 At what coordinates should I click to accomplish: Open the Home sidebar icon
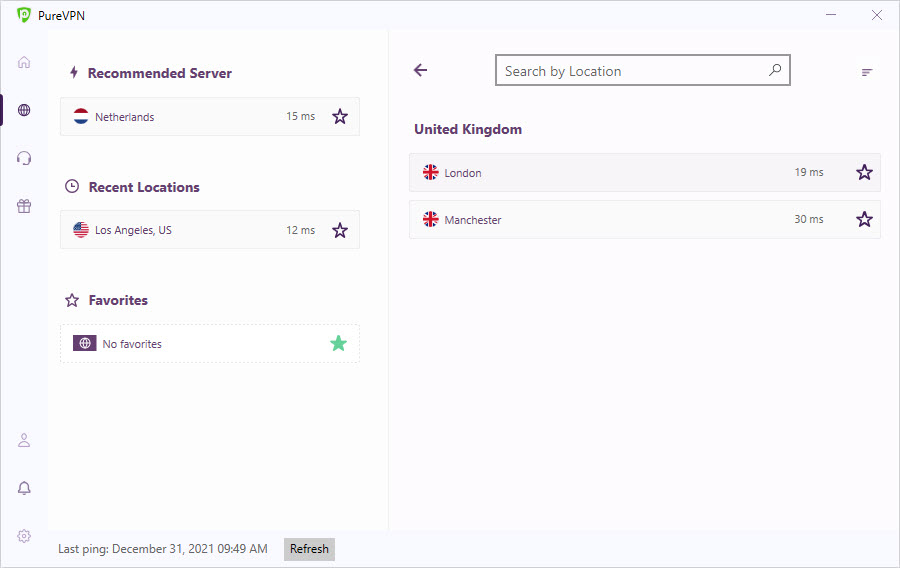[24, 62]
